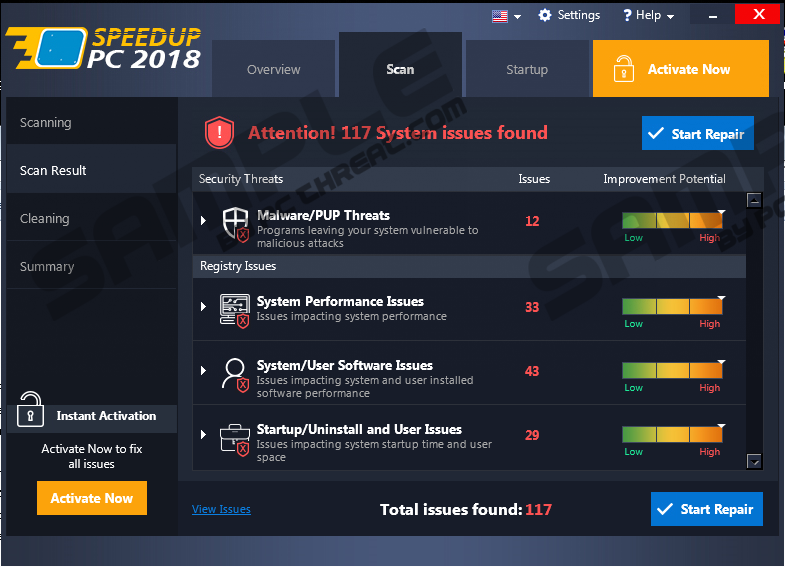This screenshot has height=567, width=785.
Task: Click the issue count 29
Action: click(532, 435)
